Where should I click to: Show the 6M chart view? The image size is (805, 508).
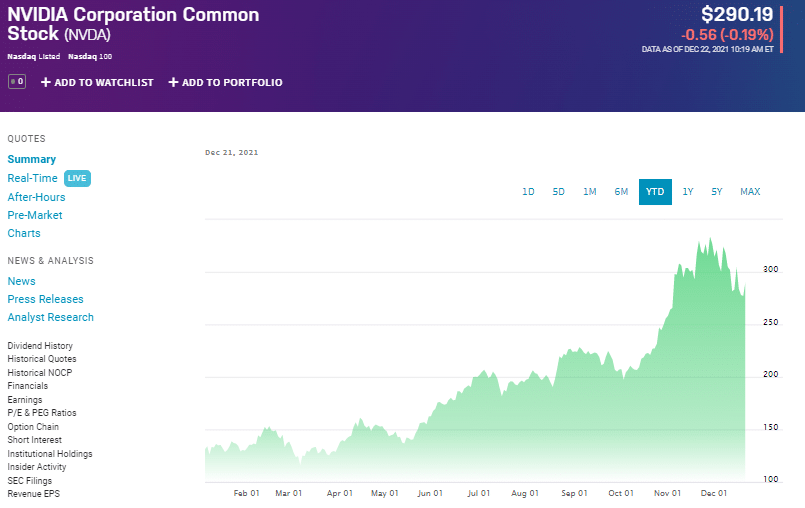pyautogui.click(x=621, y=192)
